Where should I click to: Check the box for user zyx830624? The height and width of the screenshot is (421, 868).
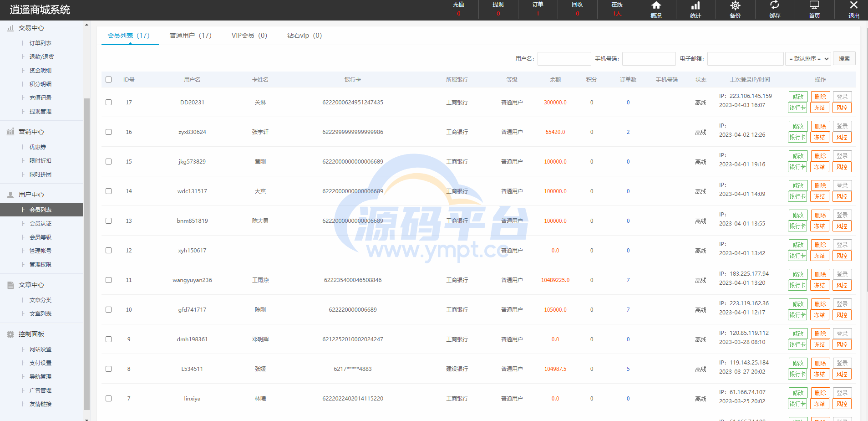pyautogui.click(x=108, y=132)
